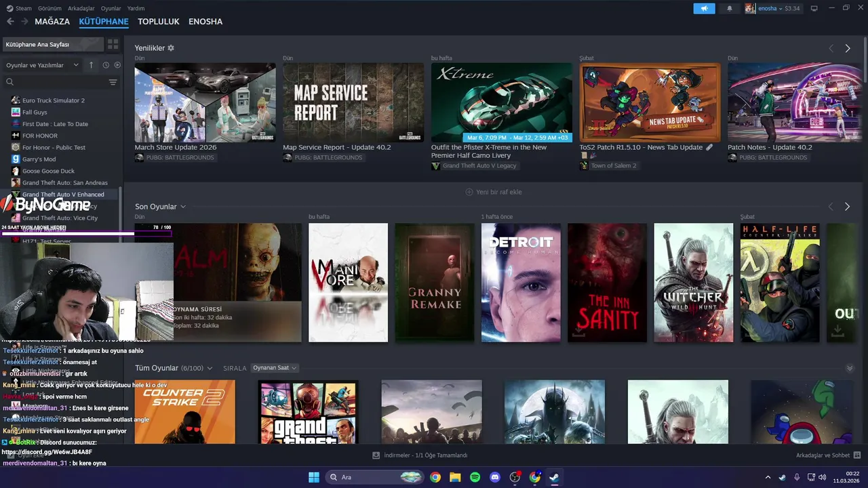This screenshot has height=488, width=868.
Task: Open the Oyunlar menu
Action: (111, 8)
